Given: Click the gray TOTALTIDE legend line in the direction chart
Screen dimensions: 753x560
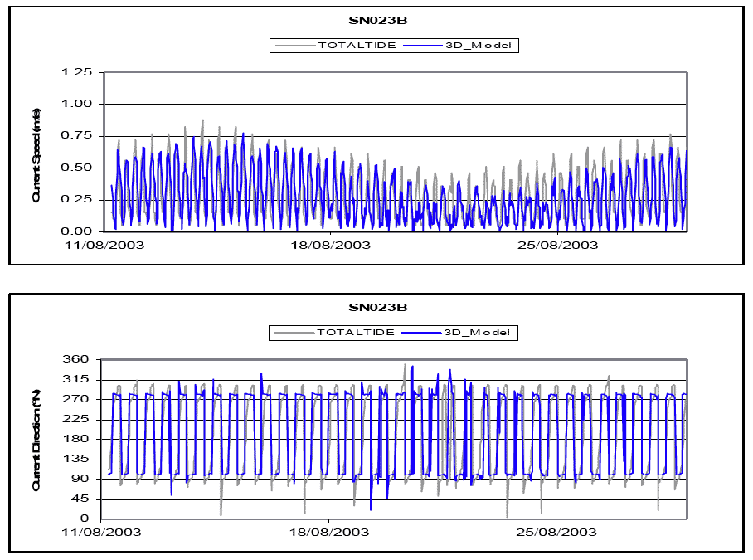Looking at the screenshot, I should tap(292, 333).
